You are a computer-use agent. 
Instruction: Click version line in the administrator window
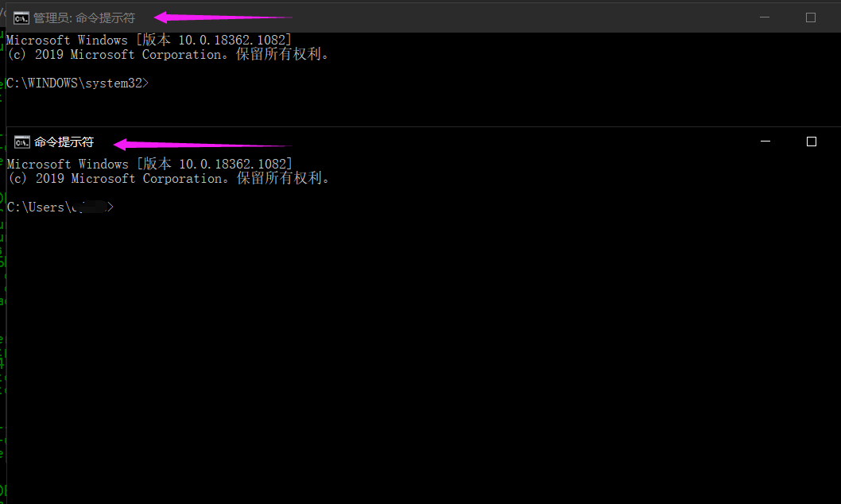coord(149,40)
